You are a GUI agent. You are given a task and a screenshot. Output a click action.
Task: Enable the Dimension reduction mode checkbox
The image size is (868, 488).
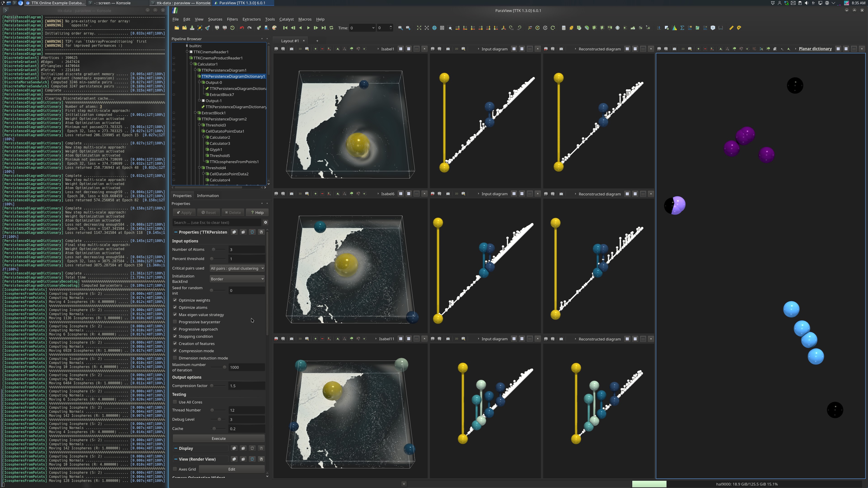(175, 358)
